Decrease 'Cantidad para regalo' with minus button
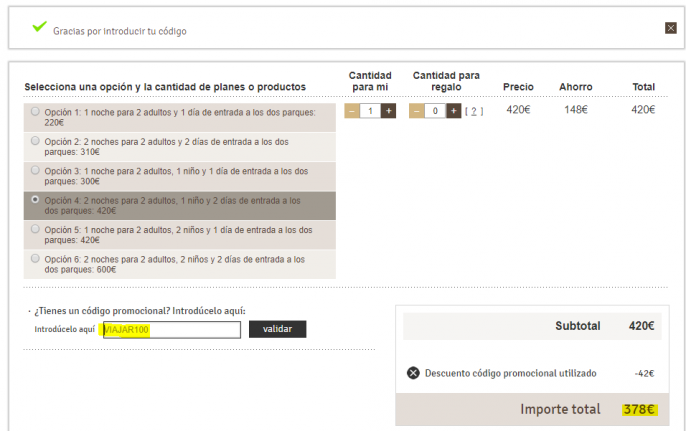Viewport: 686px width, 431px height. (416, 111)
